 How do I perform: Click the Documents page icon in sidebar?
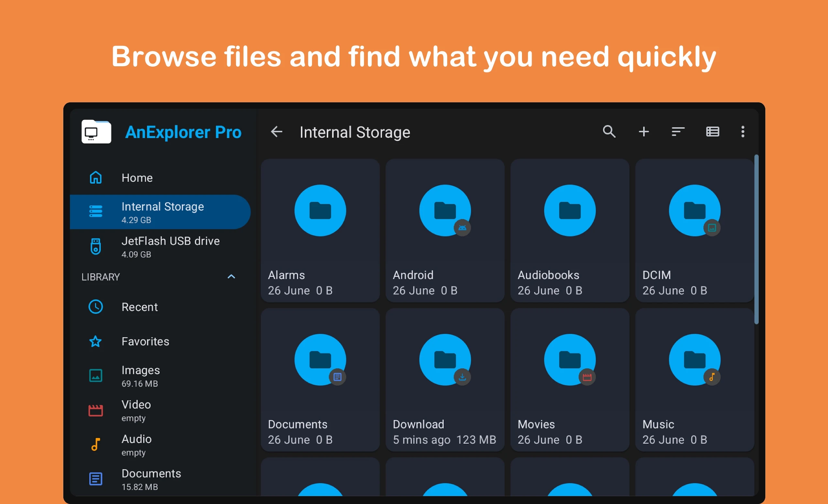tap(95, 479)
